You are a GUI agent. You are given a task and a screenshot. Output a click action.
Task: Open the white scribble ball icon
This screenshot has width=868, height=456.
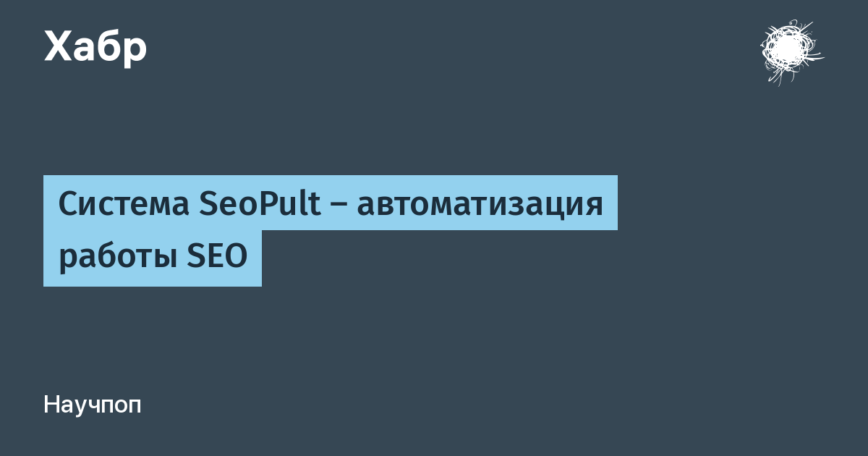coord(791,51)
